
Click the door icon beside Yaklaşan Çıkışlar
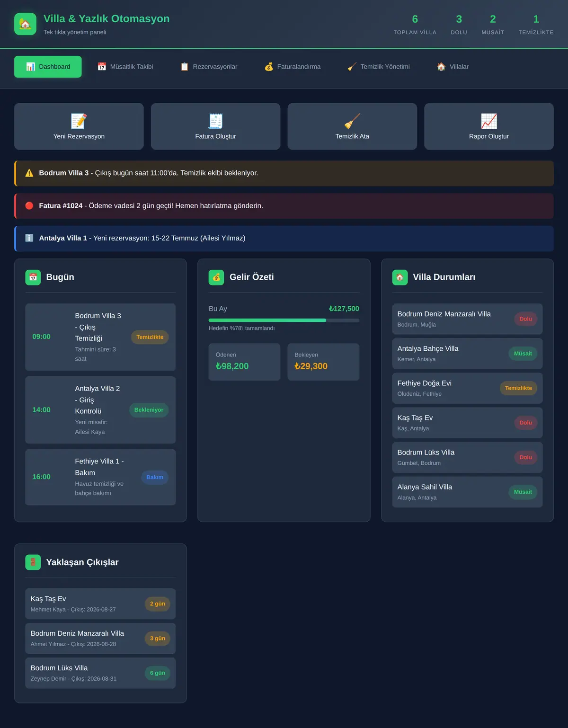pos(33,562)
